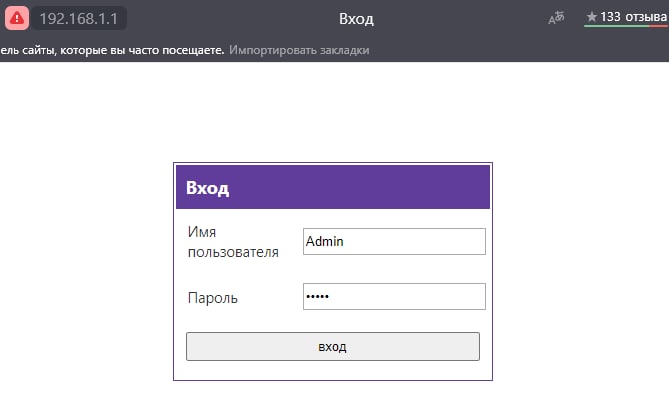Click the number 133 in the reviews counter

pos(610,17)
